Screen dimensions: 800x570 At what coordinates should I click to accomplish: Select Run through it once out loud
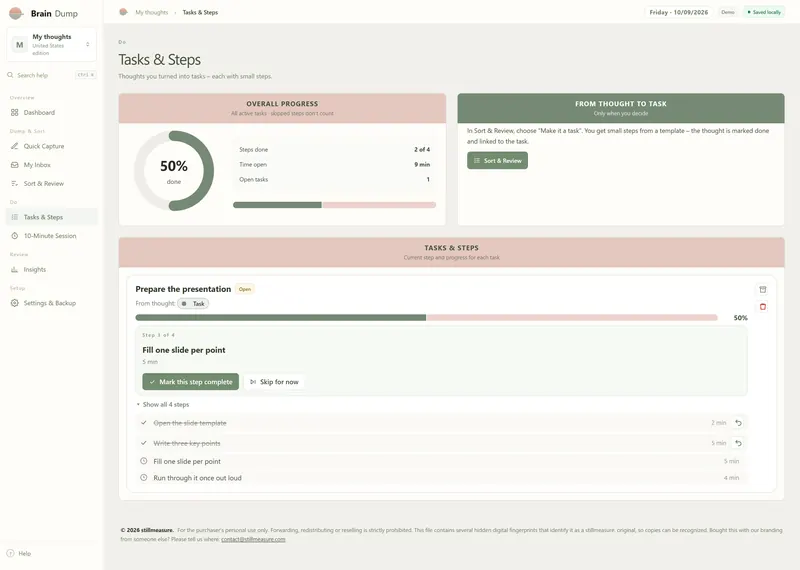tap(442, 478)
